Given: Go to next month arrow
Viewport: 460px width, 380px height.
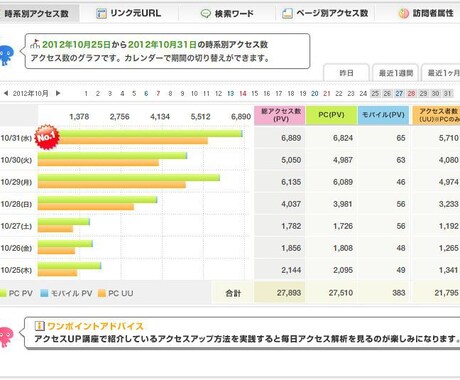Looking at the screenshot, I should pos(58,93).
